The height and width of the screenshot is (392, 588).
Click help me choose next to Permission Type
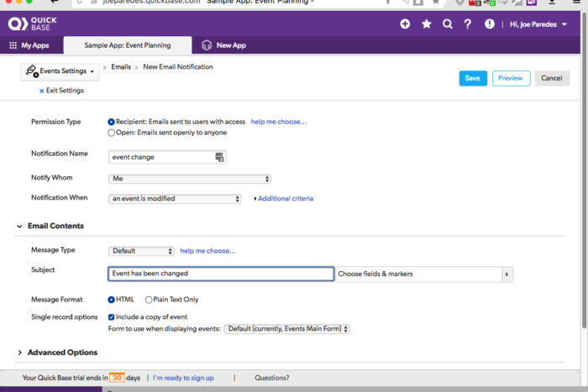[279, 122]
